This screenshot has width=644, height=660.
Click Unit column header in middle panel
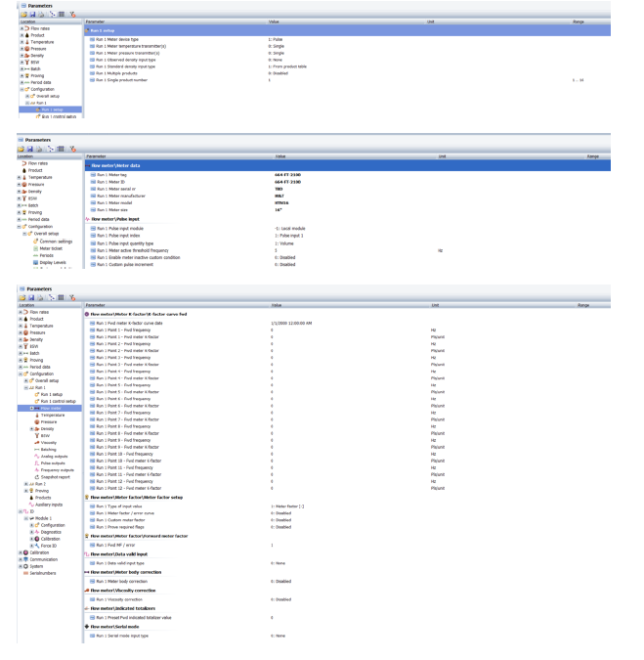coord(442,156)
